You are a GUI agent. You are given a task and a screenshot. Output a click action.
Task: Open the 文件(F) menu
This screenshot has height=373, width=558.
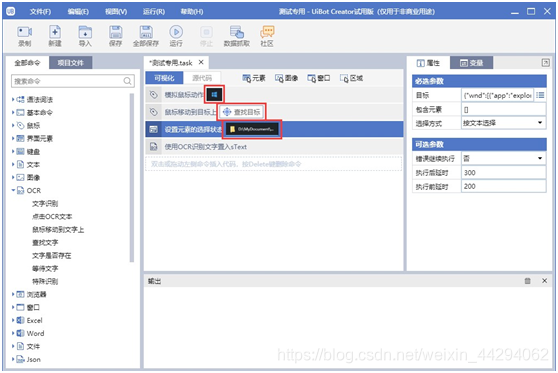coord(40,12)
